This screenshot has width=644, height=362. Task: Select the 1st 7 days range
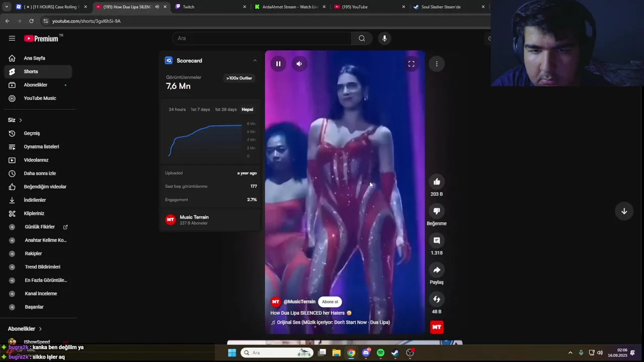[x=200, y=110]
